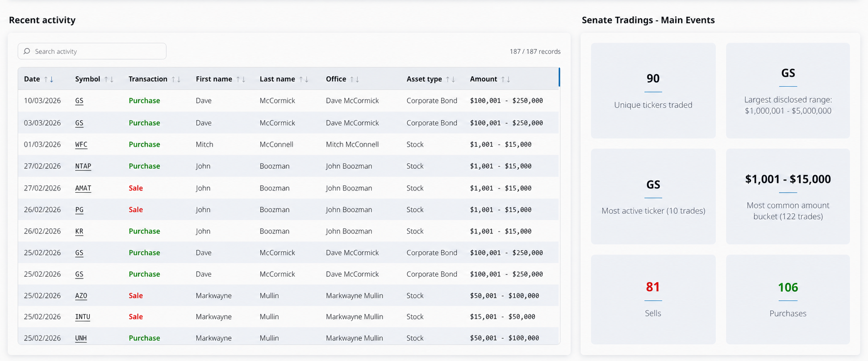The height and width of the screenshot is (361, 868).
Task: Click the '90' unique tickers traded card
Action: pyautogui.click(x=653, y=91)
